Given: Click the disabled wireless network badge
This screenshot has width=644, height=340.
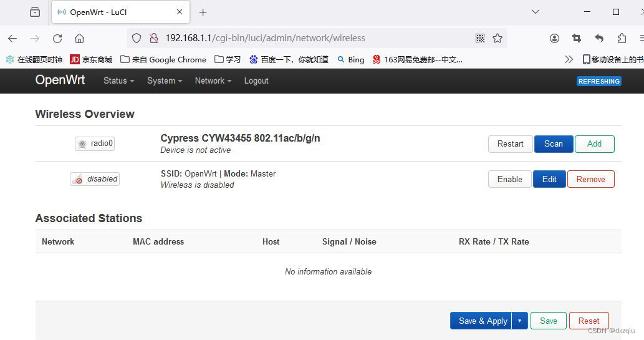Looking at the screenshot, I should pyautogui.click(x=95, y=179).
